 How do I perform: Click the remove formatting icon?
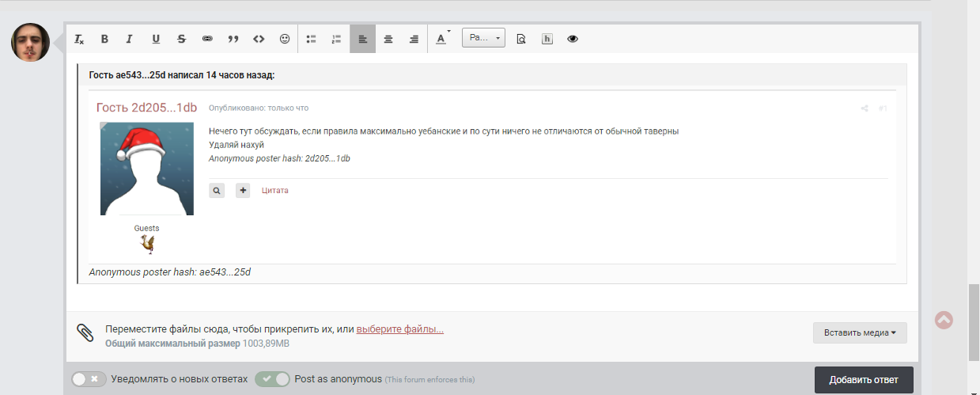(x=79, y=39)
